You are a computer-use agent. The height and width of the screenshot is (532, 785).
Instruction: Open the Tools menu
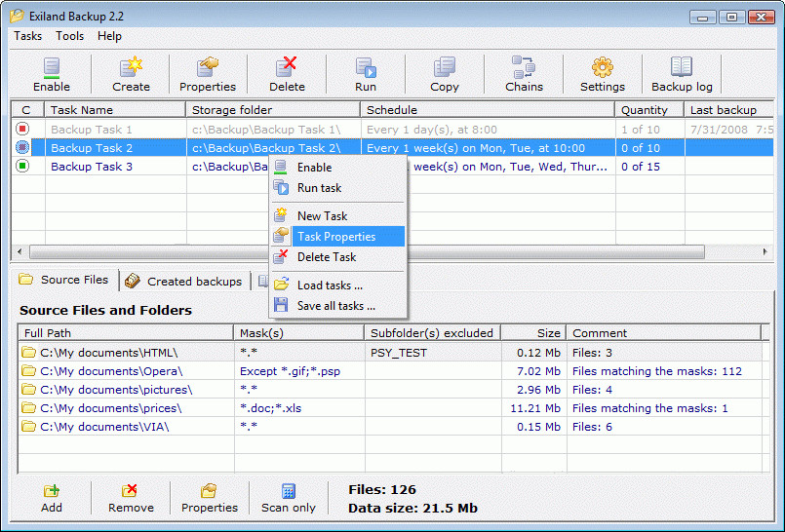(69, 36)
